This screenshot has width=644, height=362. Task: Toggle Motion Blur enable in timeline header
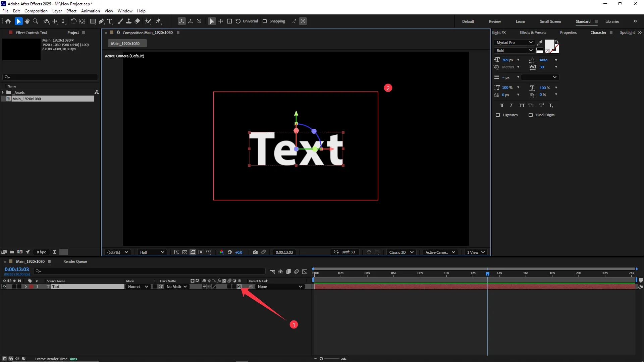[x=297, y=271]
